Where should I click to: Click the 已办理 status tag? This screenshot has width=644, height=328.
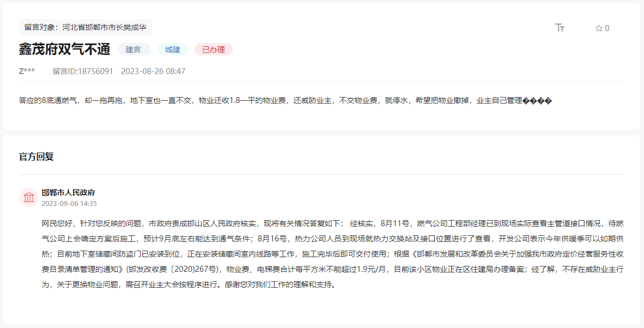pos(214,50)
